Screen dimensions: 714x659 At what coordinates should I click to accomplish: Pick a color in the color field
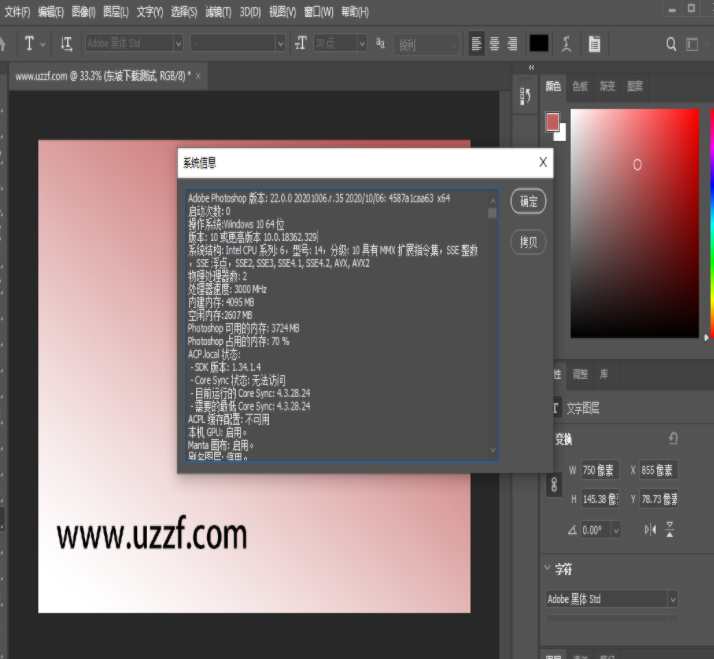pos(635,223)
